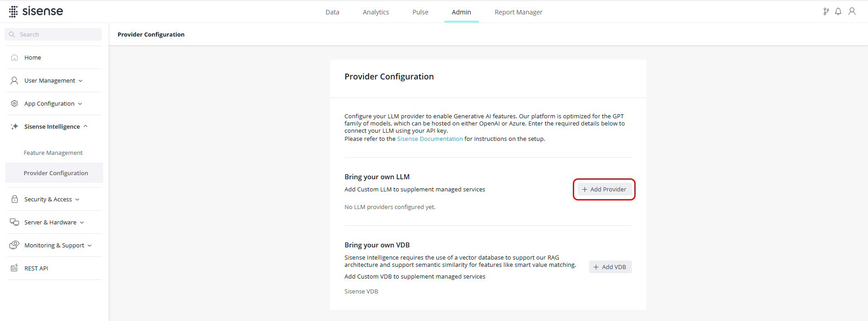This screenshot has height=321, width=868.
Task: Click the branch icon in top bar
Action: (826, 12)
